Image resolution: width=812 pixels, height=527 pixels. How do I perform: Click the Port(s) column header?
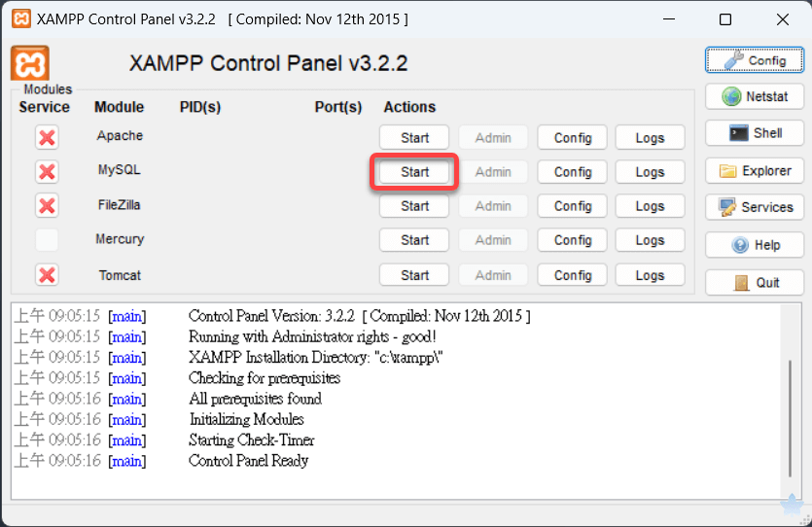[338, 107]
